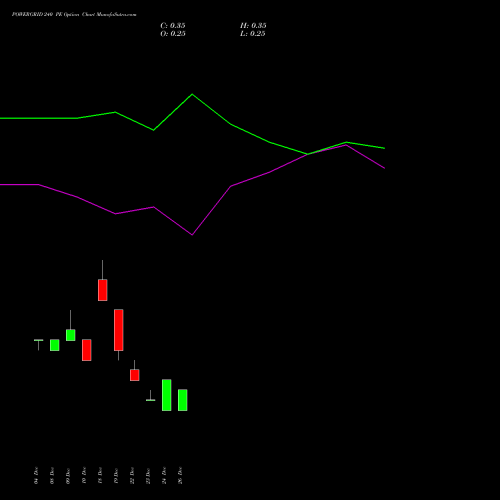The width and height of the screenshot is (500, 500).
Task: Select the 23 Dec date label
Action: (x=148, y=476)
